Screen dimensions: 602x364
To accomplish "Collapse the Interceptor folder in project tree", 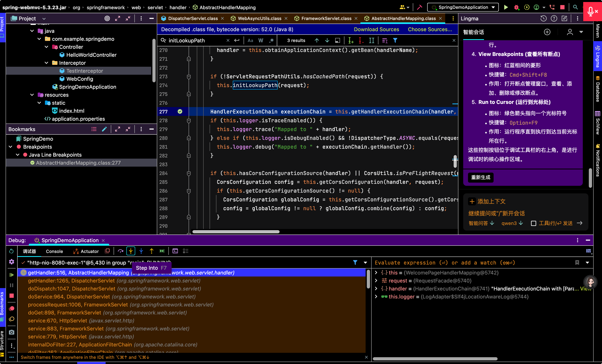I will [x=46, y=63].
